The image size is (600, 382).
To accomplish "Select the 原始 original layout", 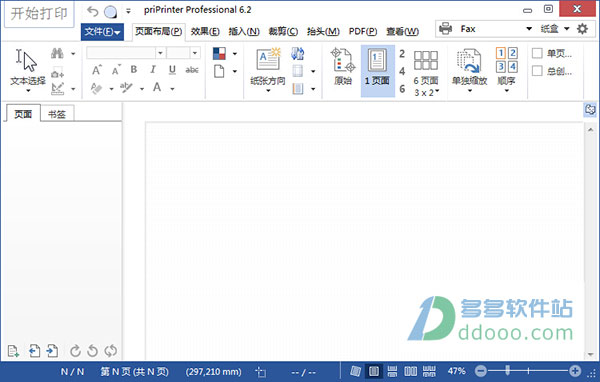I will point(343,67).
